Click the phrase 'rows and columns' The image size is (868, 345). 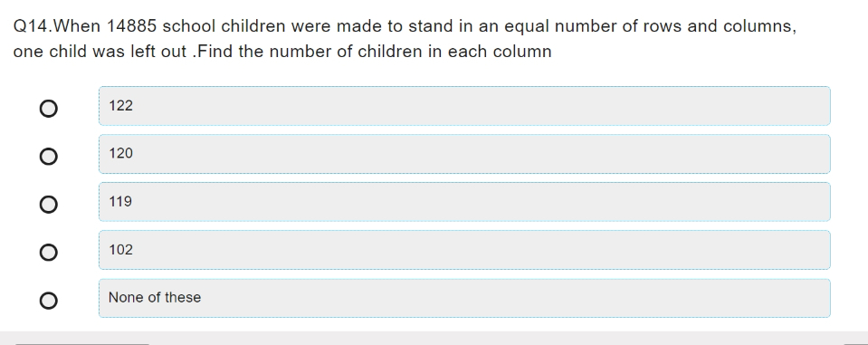click(720, 26)
